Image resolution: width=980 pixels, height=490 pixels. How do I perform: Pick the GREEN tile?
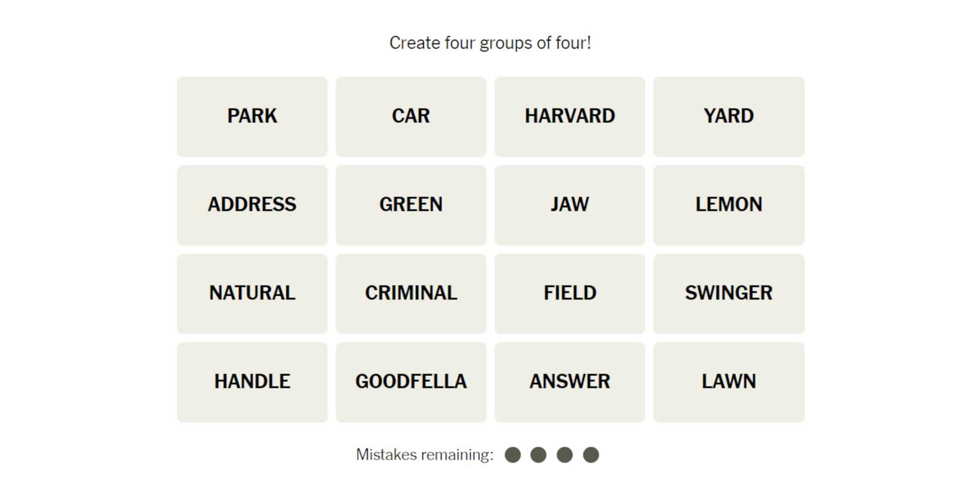click(x=410, y=205)
